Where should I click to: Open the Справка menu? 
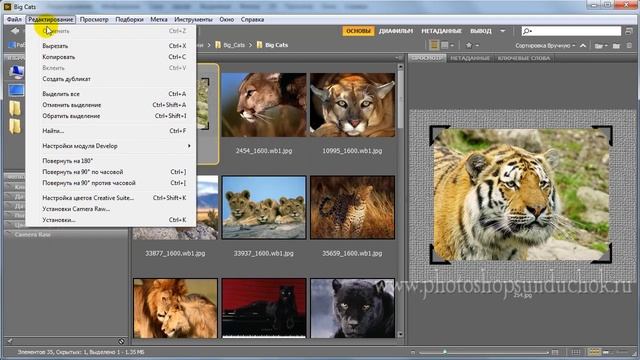[252, 19]
